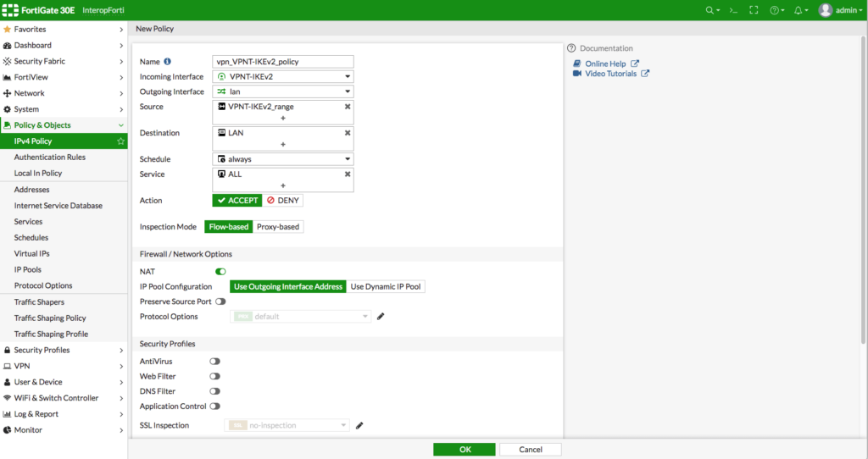The image size is (868, 459).
Task: Open the CLI console icon
Action: coord(733,10)
